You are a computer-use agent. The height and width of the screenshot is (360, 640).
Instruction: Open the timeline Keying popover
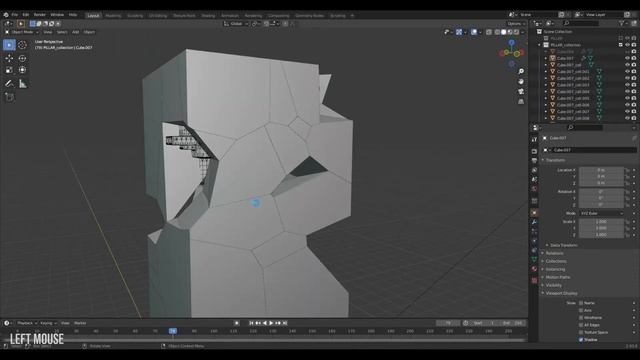point(48,323)
